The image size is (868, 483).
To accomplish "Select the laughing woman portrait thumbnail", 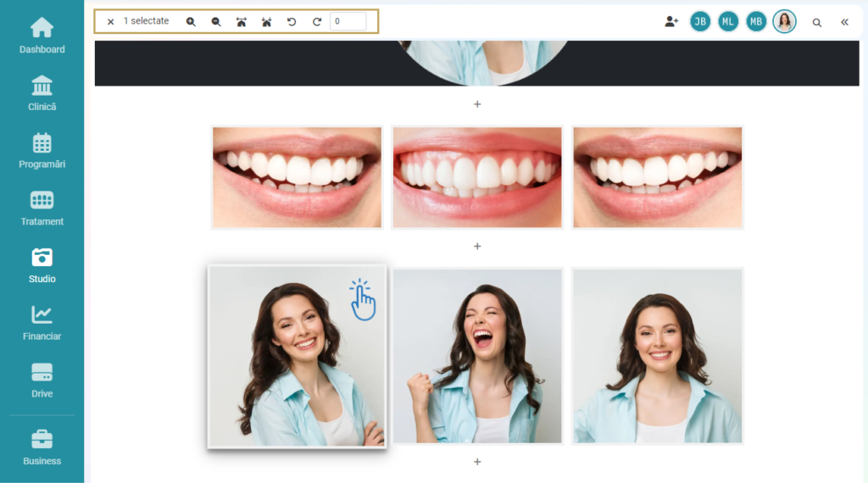I will [x=477, y=356].
